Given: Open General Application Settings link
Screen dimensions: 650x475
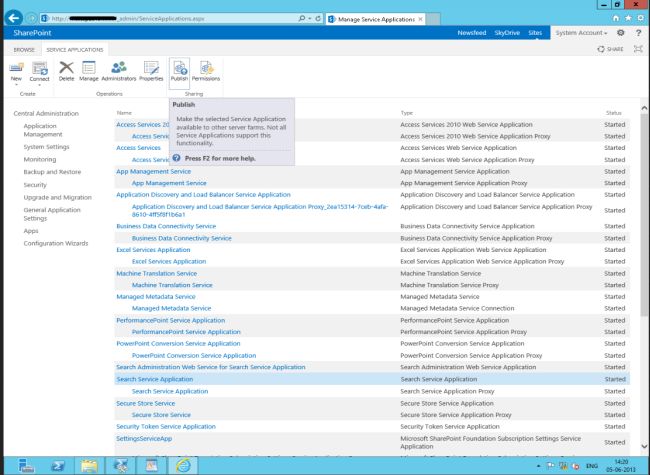Looking at the screenshot, I should point(52,214).
